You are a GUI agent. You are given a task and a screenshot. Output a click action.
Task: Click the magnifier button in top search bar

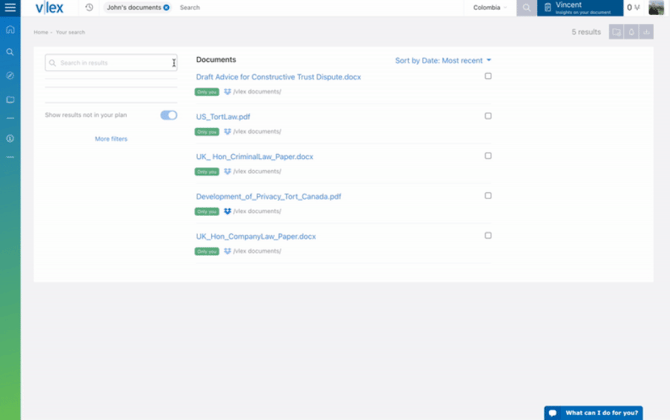point(526,8)
